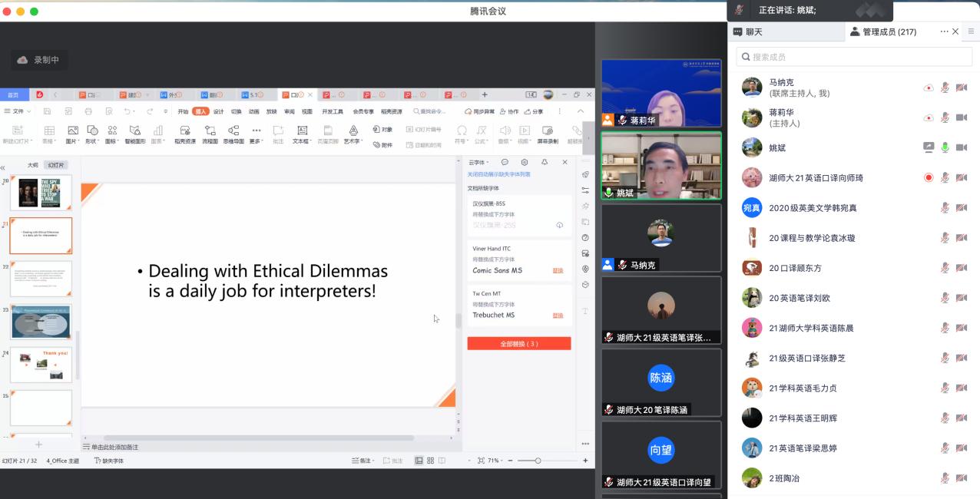Click the 全部替换 (3) replace-all button

[x=519, y=344]
